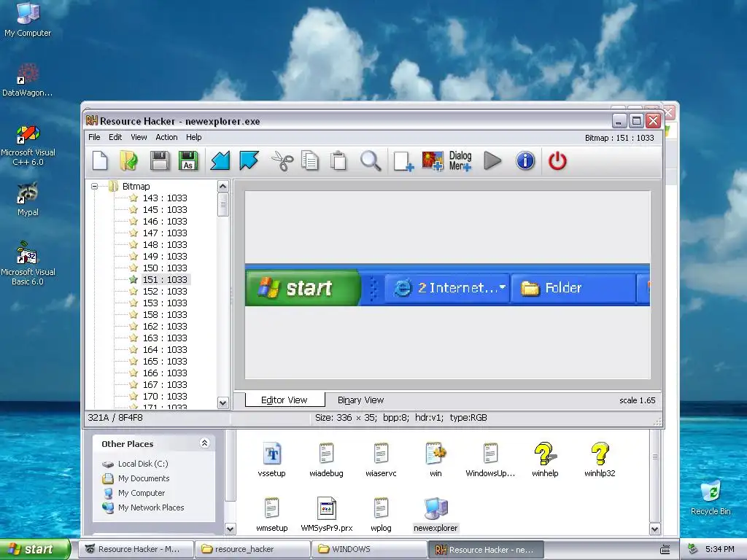Select bitmap resource 150 : 1033

pyautogui.click(x=165, y=268)
